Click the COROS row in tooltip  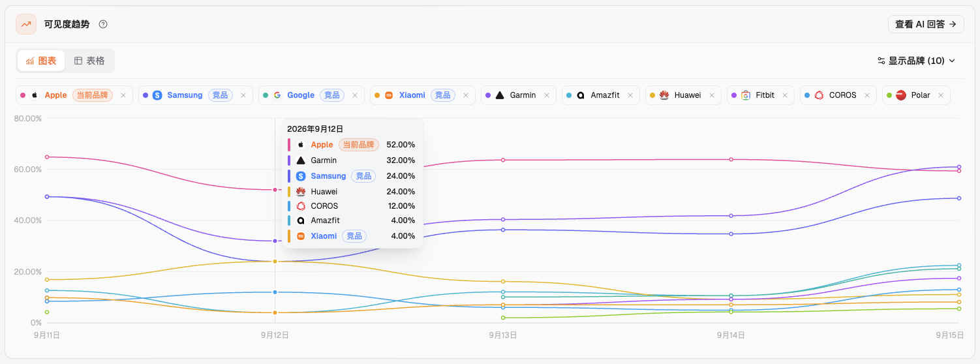(352, 206)
